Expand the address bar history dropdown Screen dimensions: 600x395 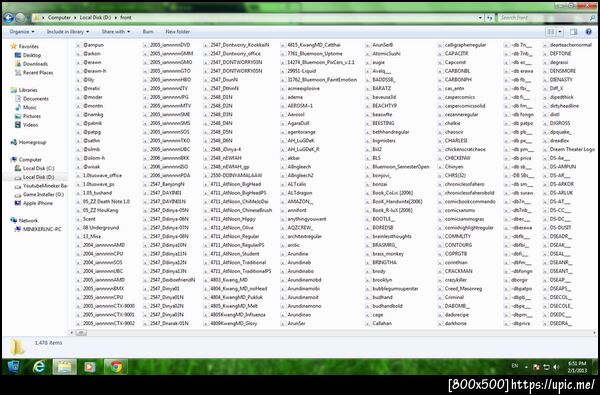[x=480, y=18]
